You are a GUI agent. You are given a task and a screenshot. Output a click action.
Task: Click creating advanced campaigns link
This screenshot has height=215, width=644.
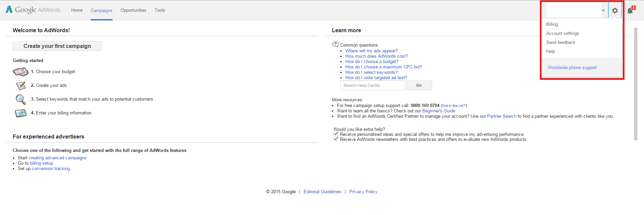click(x=57, y=158)
